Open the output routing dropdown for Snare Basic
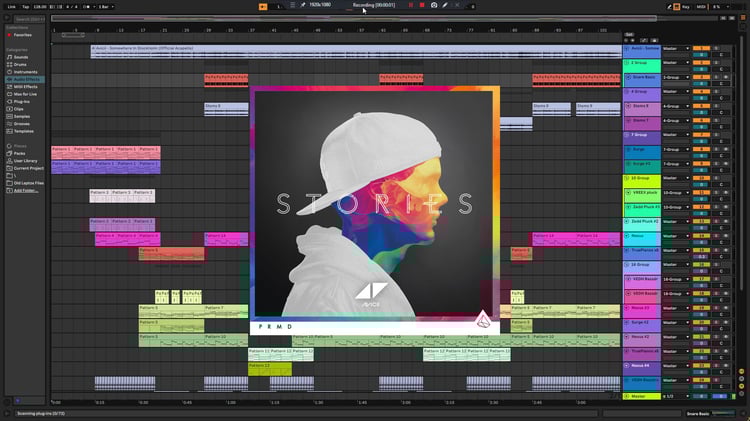The height and width of the screenshot is (421, 750). click(x=676, y=77)
